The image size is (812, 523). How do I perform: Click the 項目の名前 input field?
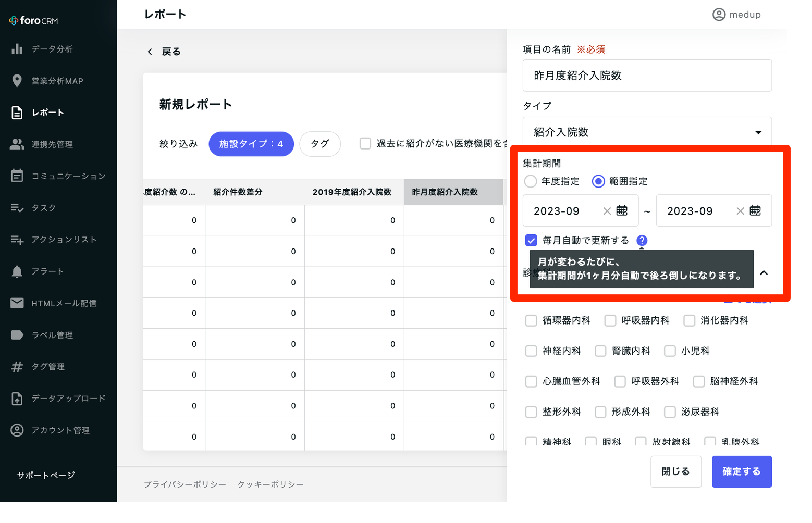click(647, 76)
